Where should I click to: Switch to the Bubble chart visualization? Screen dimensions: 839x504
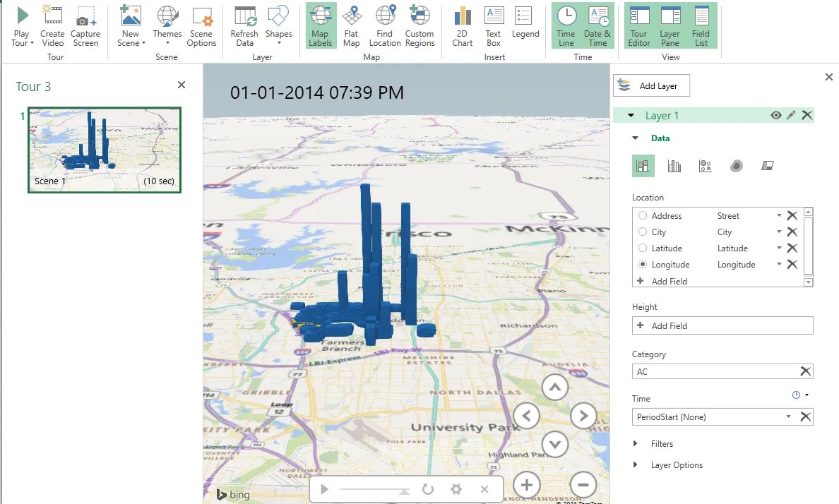click(x=705, y=165)
